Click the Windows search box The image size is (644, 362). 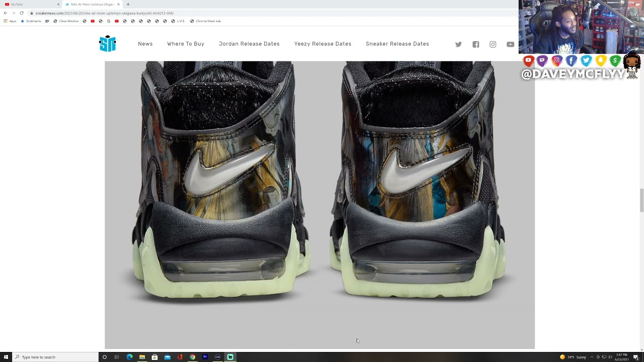(55, 357)
